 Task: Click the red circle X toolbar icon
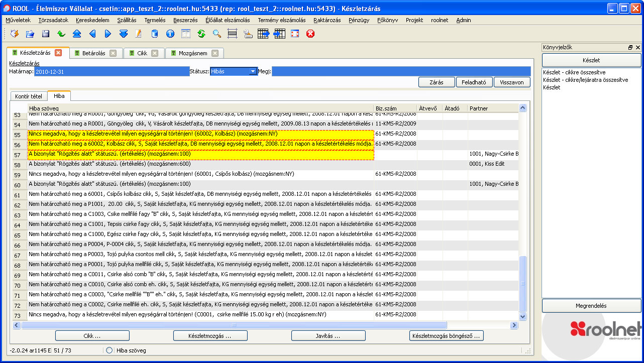point(310,34)
